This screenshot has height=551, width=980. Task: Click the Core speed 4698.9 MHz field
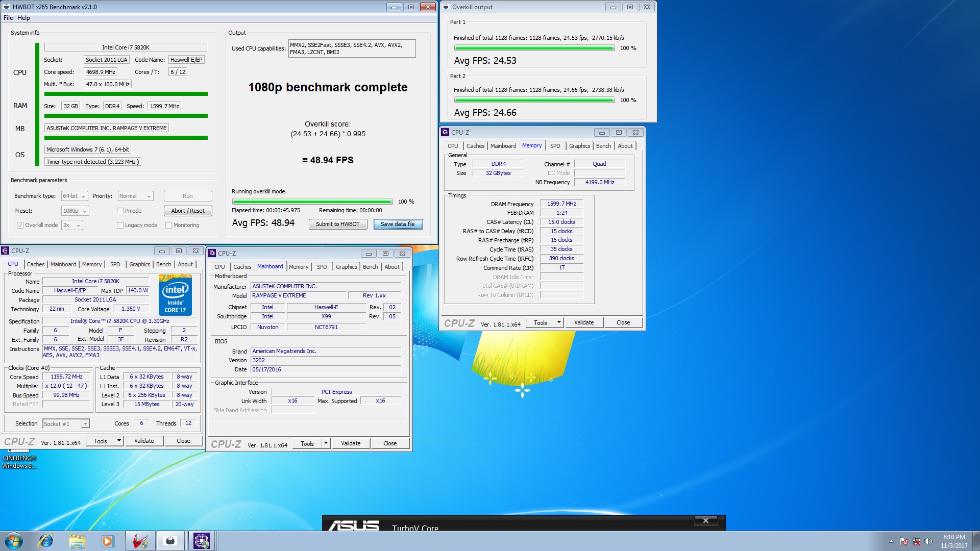[101, 72]
